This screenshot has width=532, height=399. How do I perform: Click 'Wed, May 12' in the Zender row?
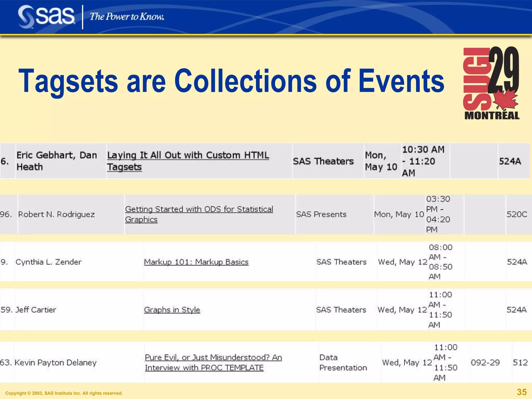tap(403, 262)
